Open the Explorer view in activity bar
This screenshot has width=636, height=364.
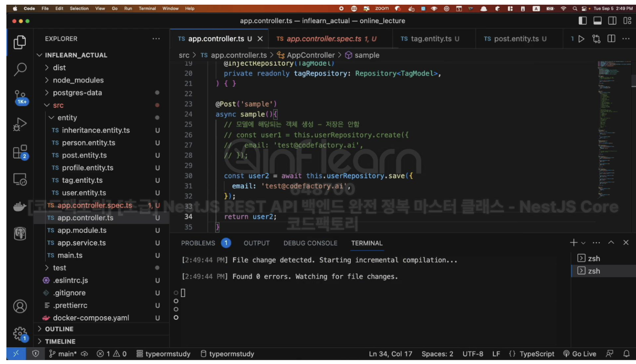click(x=20, y=42)
